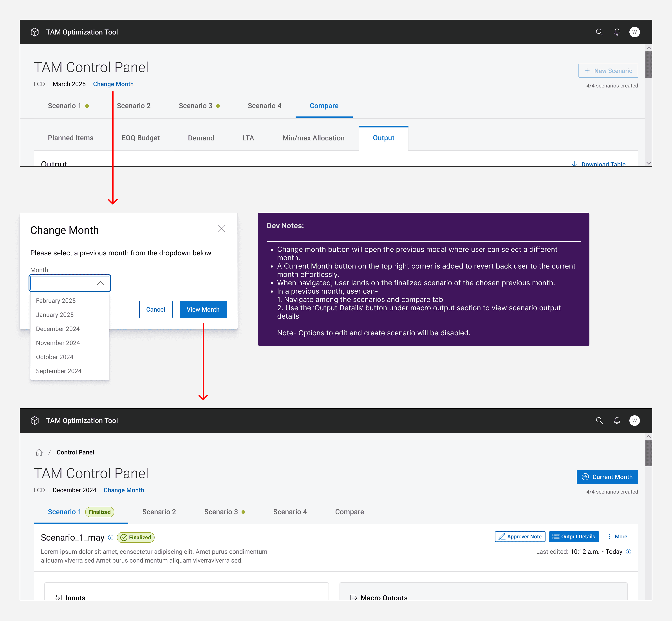
Task: Click the search icon in top header
Action: click(599, 32)
